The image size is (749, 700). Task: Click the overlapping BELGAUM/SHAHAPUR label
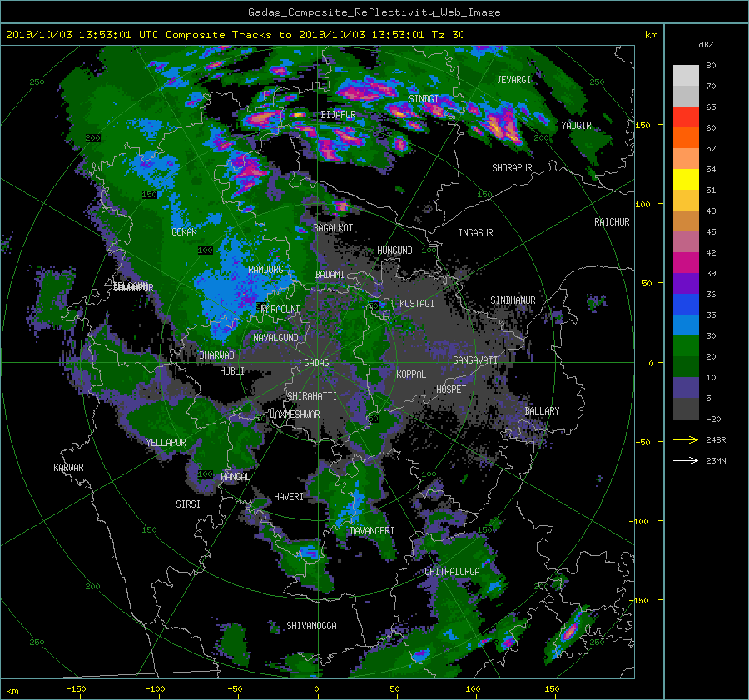pos(133,286)
